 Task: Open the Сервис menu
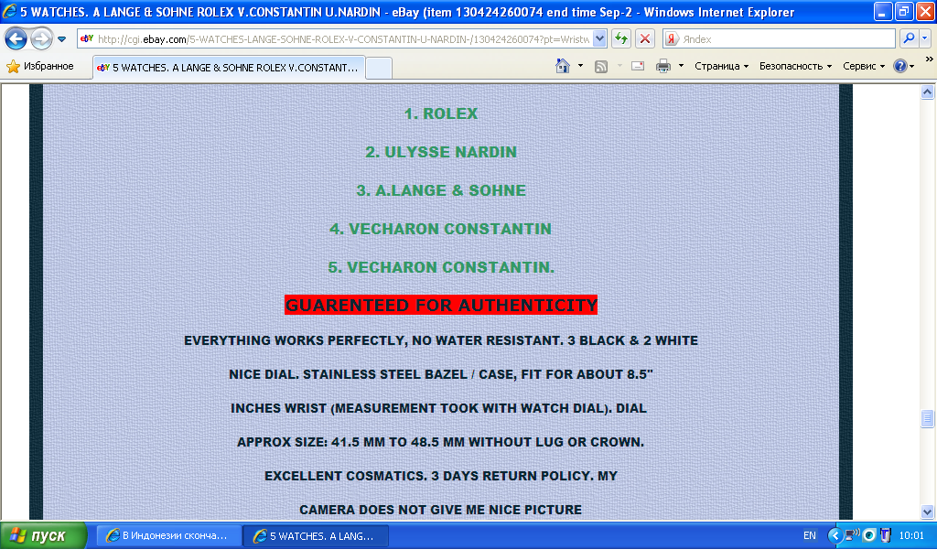863,66
